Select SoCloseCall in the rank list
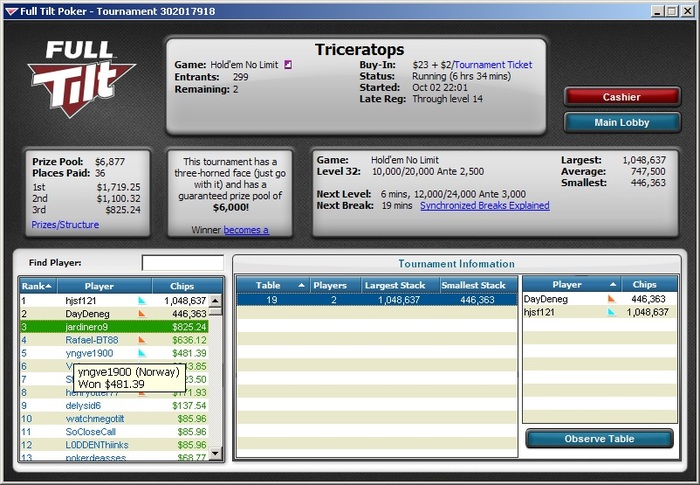The image size is (700, 485). click(x=114, y=431)
